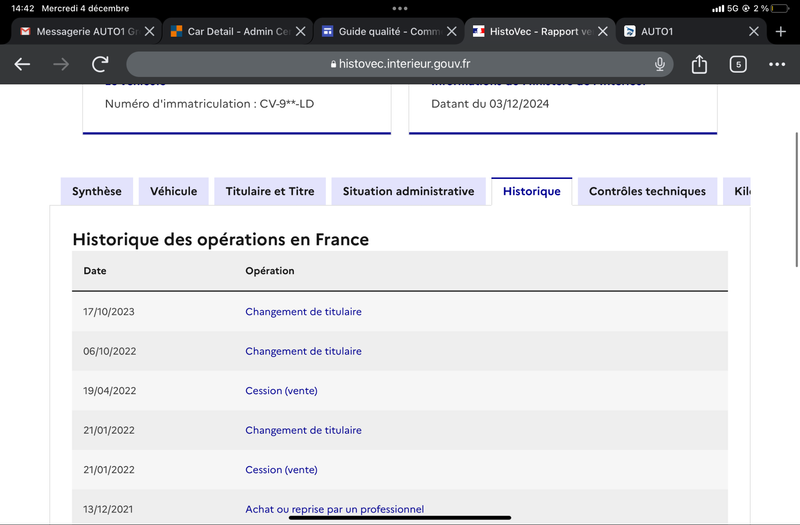The height and width of the screenshot is (525, 800).
Task: Open the Véhicule tab
Action: pyautogui.click(x=173, y=191)
